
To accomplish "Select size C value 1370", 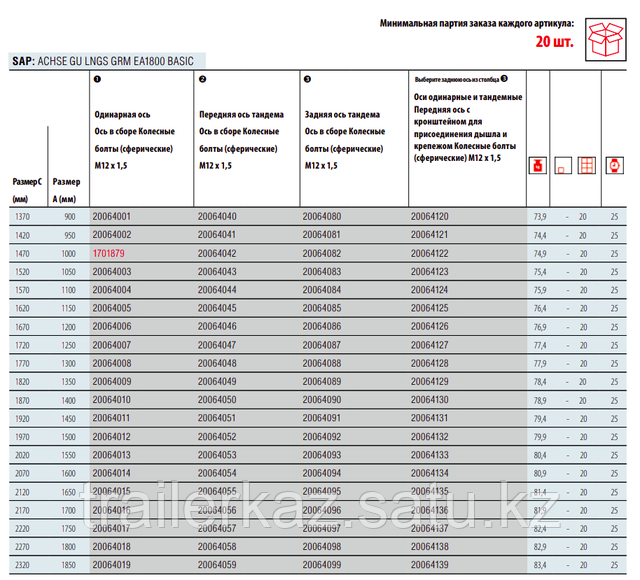I will pyautogui.click(x=22, y=217).
